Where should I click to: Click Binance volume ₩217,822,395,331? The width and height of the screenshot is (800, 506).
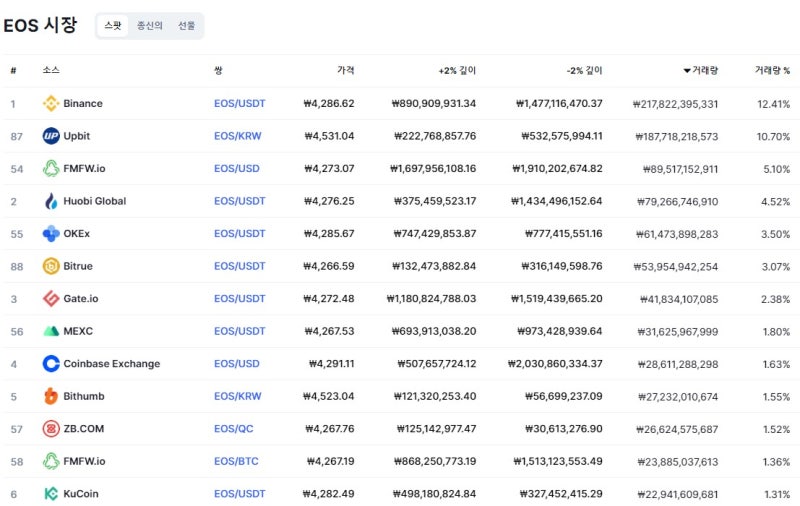click(676, 104)
